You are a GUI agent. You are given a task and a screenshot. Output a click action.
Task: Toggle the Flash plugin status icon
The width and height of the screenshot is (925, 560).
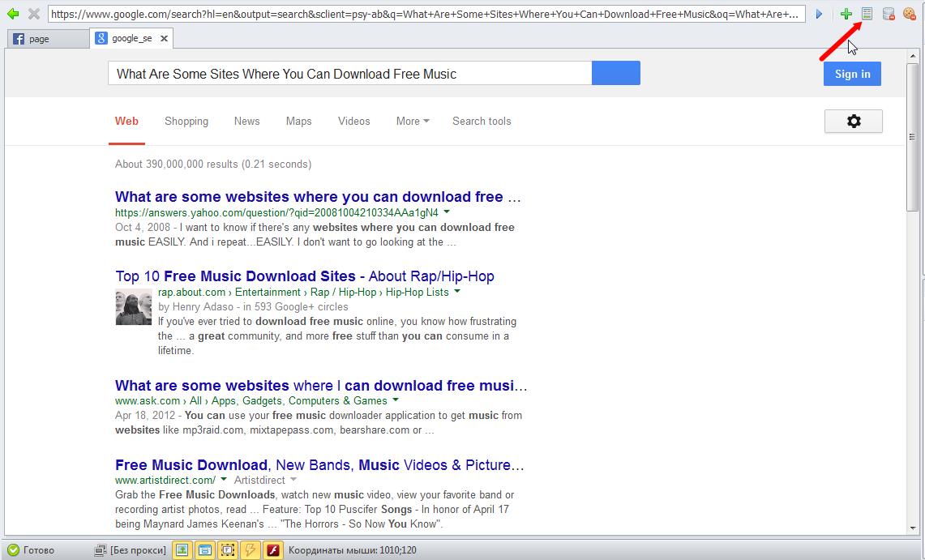tap(272, 550)
